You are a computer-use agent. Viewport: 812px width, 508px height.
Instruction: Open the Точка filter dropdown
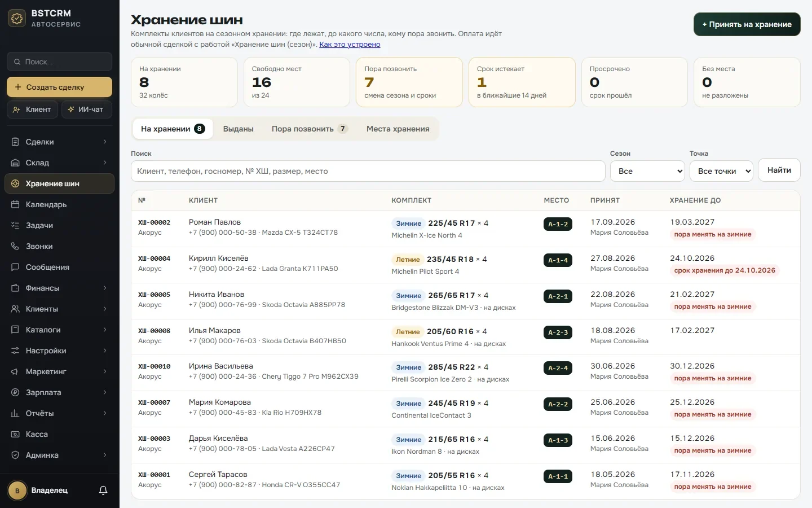[x=721, y=171]
